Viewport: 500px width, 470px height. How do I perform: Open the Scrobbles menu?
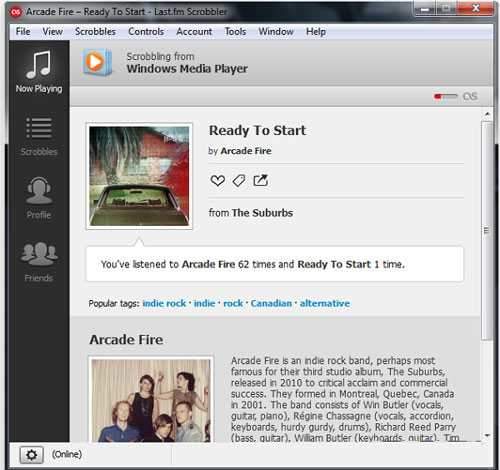tap(95, 32)
